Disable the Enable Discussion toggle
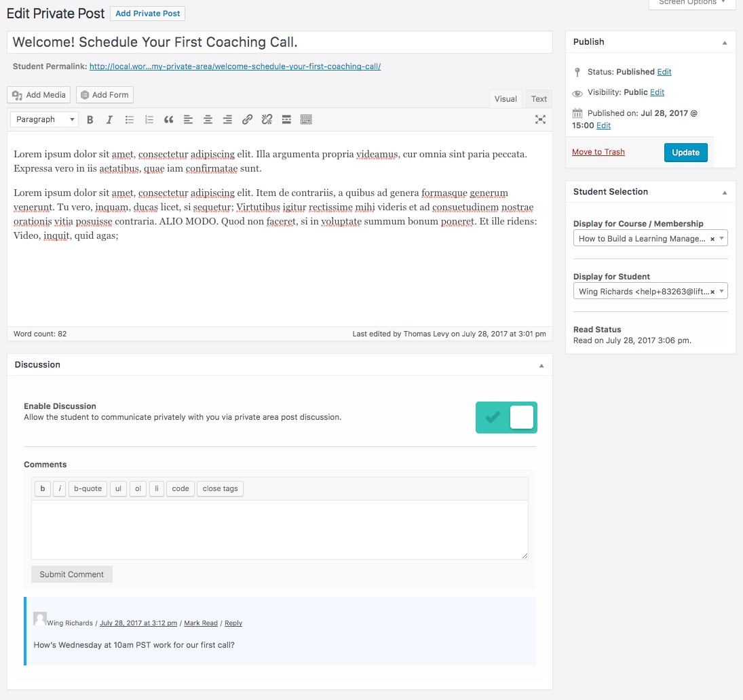The height and width of the screenshot is (700, 743). pos(506,417)
